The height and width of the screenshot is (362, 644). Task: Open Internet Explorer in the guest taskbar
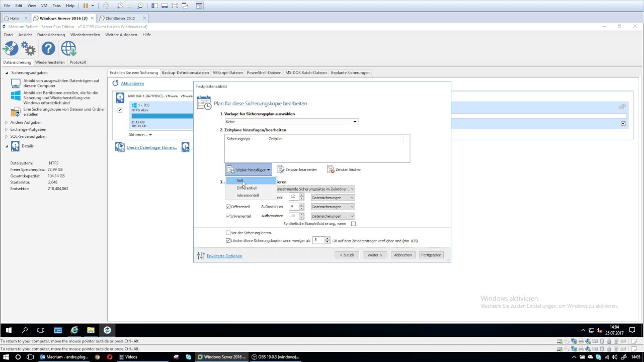click(74, 330)
